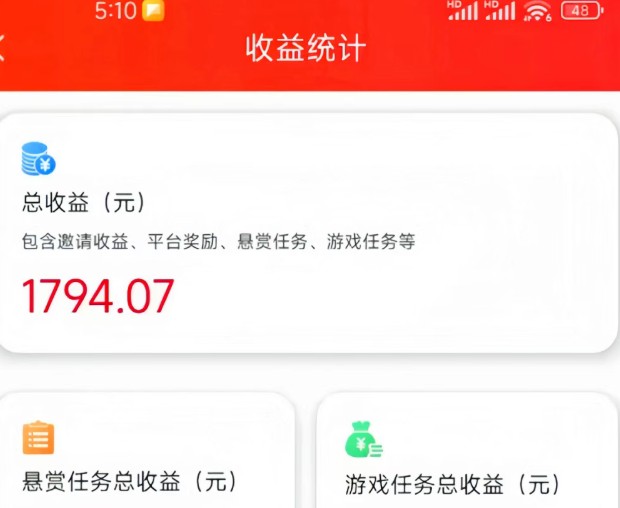Click the 总收益（元）label
The width and height of the screenshot is (620, 508).
click(x=84, y=202)
